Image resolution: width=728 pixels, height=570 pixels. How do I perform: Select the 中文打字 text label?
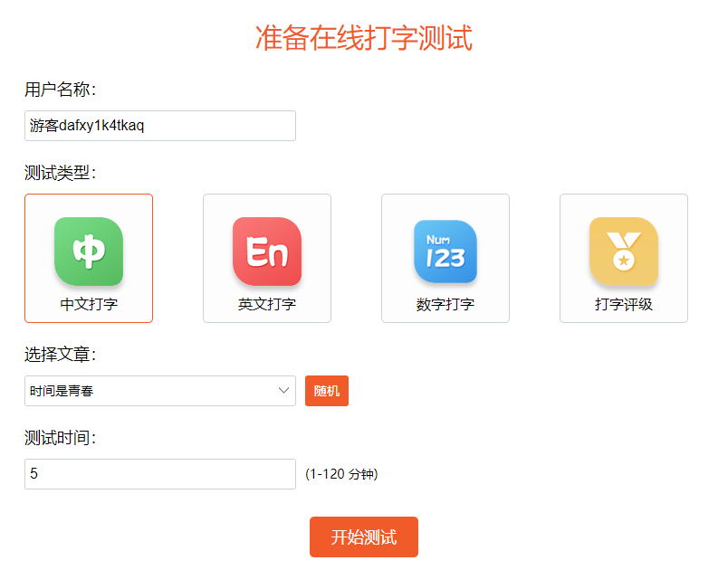point(89,304)
